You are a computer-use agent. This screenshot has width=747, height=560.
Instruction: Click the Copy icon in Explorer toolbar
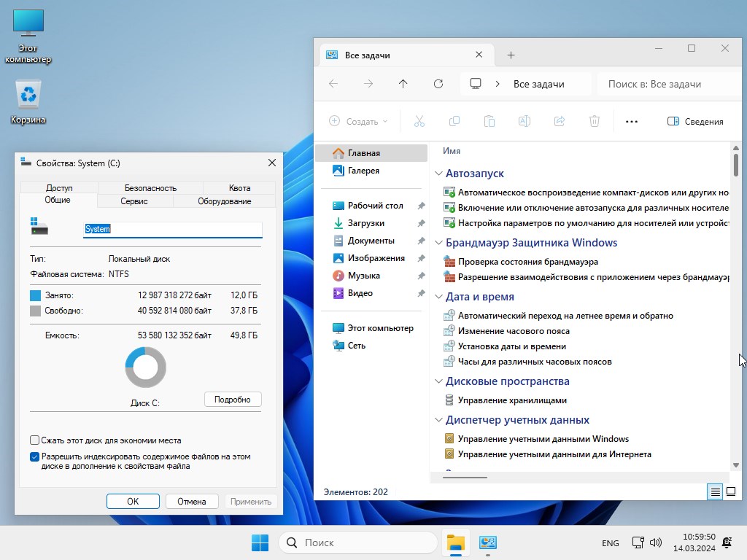point(454,122)
